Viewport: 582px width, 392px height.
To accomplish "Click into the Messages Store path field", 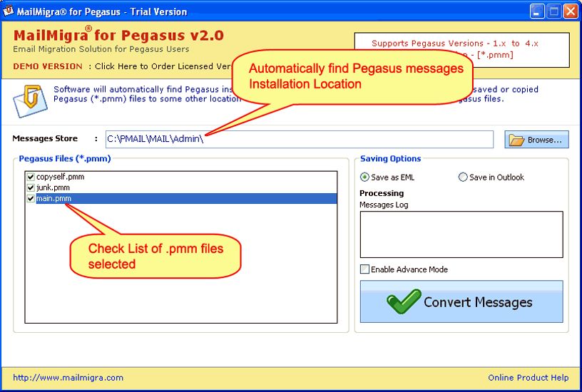I will [300, 140].
